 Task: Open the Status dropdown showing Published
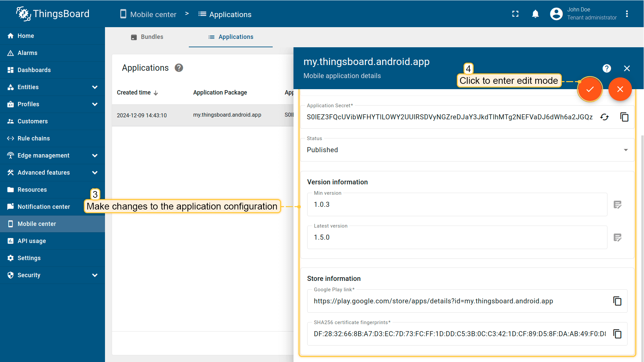coord(466,150)
